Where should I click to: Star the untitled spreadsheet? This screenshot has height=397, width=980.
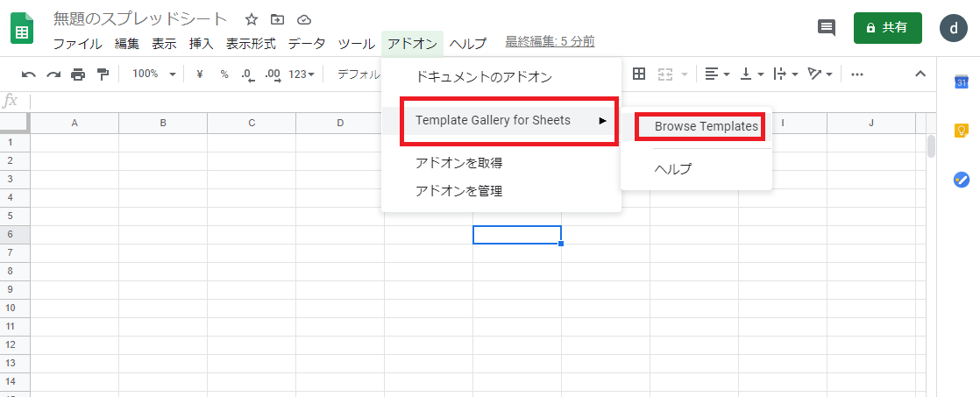click(252, 19)
